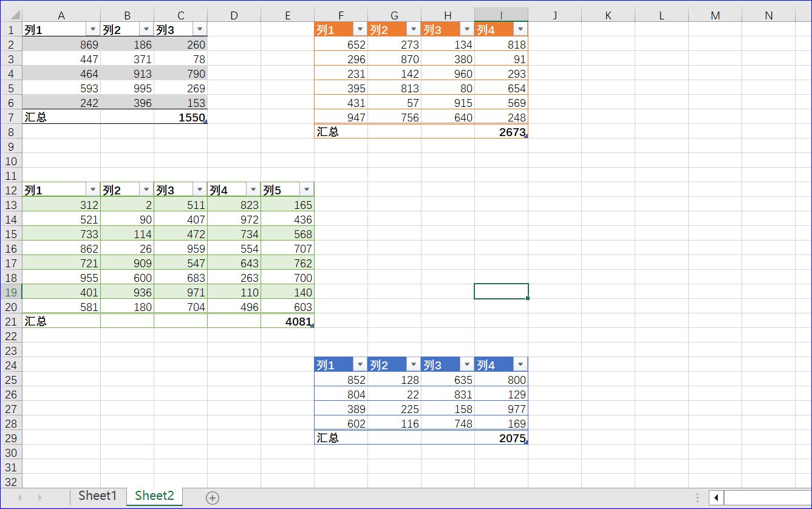Select cell containing 972
812x509 pixels.
[234, 219]
